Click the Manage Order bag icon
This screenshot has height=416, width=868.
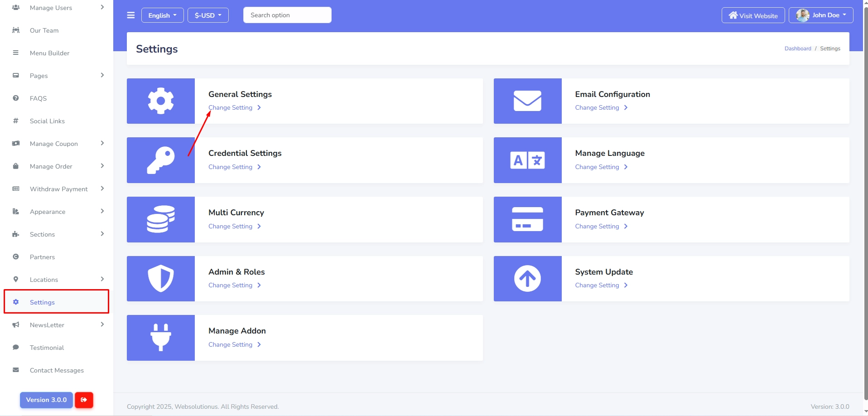pos(16,166)
